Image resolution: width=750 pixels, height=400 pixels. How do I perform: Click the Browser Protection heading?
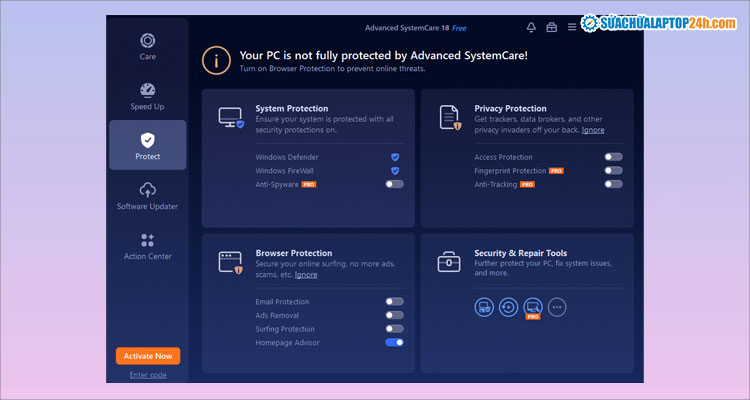pos(294,253)
